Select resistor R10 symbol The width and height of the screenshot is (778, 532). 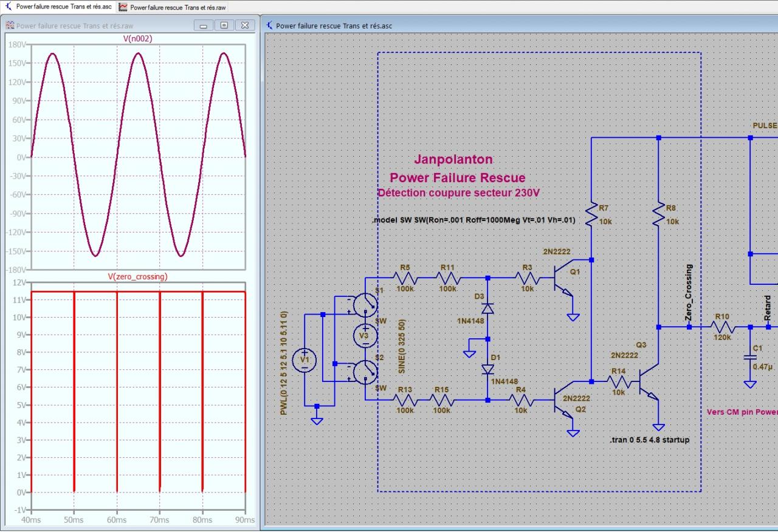[722, 327]
